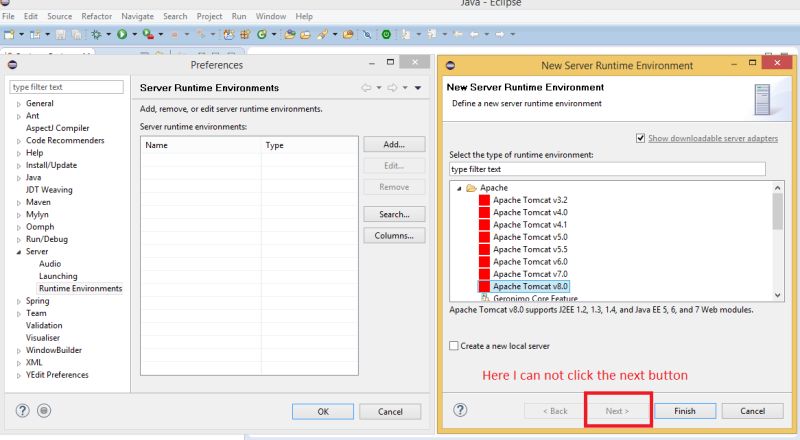Select Launching under Server preferences
Image resolution: width=800 pixels, height=440 pixels.
click(x=58, y=276)
